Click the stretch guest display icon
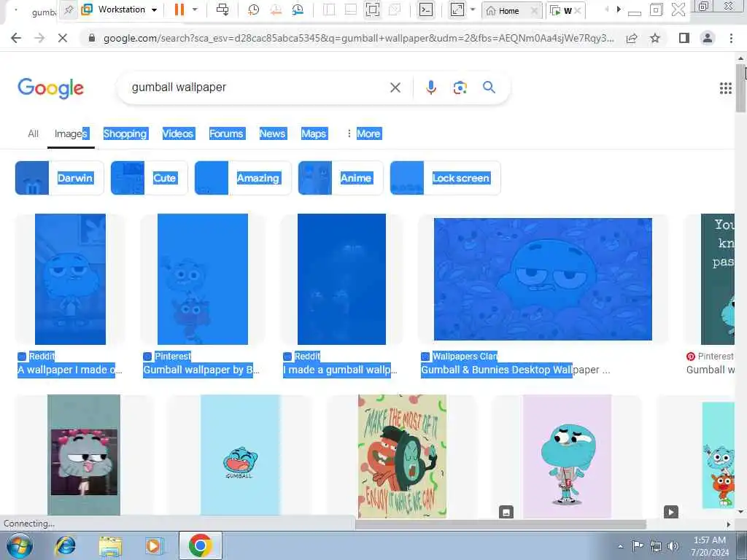The width and height of the screenshot is (747, 560). tap(457, 9)
